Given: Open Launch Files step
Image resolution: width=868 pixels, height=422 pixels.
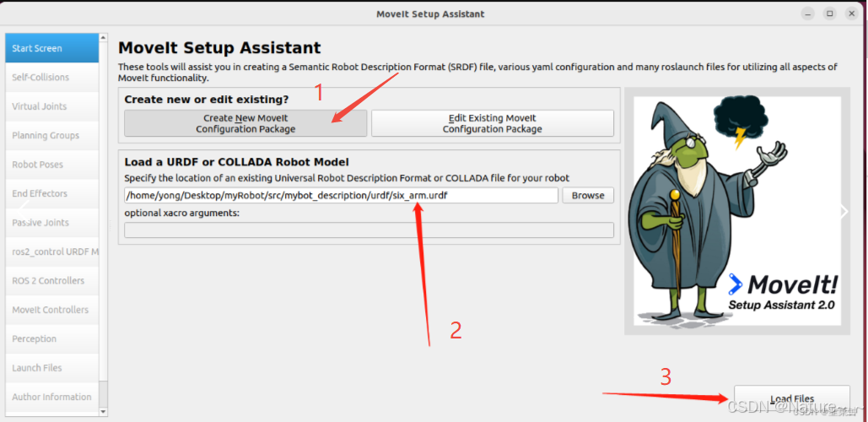Looking at the screenshot, I should click(52, 368).
